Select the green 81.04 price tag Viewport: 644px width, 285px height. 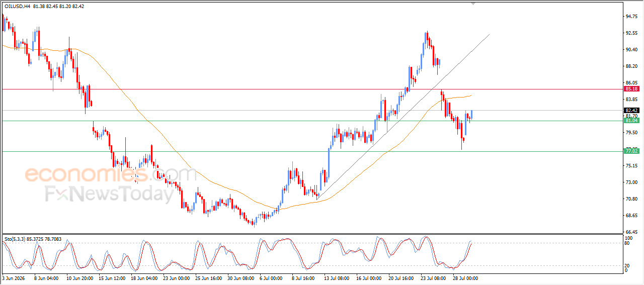631,121
